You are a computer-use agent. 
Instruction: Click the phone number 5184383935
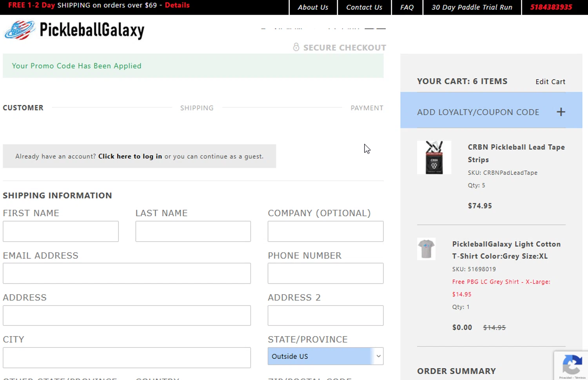(551, 7)
